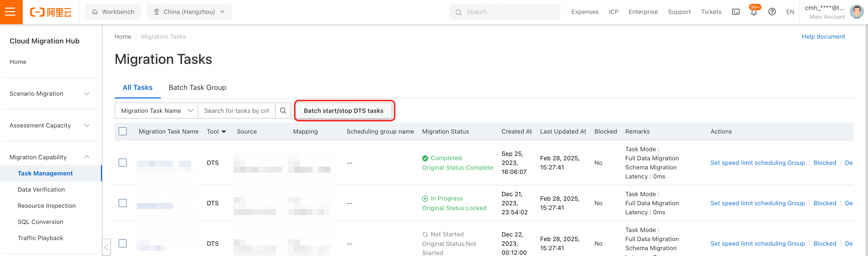Image resolution: width=868 pixels, height=256 pixels.
Task: Set speed limit scheduling group for In Progress task
Action: [757, 203]
